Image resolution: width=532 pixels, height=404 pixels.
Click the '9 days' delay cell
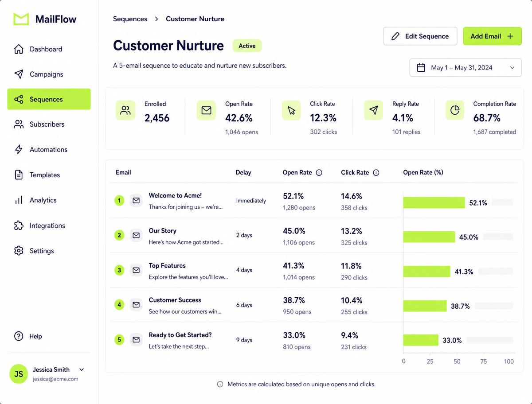tap(244, 340)
